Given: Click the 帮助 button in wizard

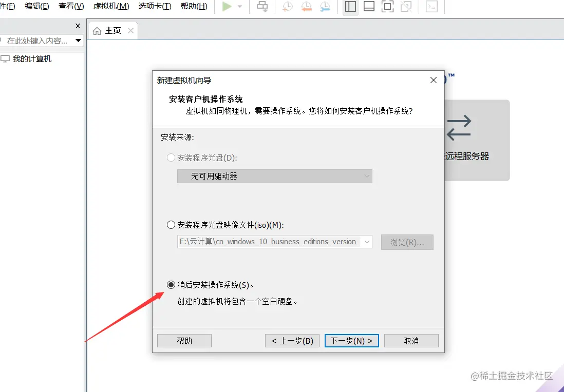Looking at the screenshot, I should pyautogui.click(x=184, y=341).
